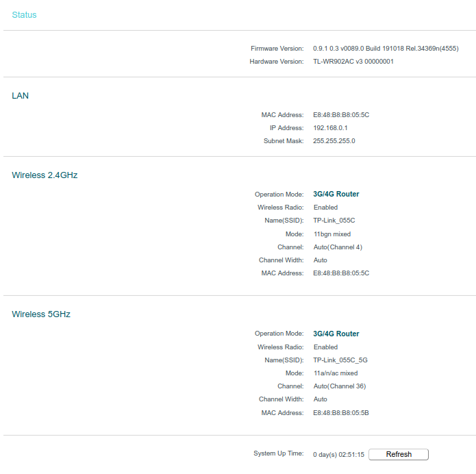Click the 5GHz MAC address ending 05:5B
Screen dimensions: 476x474
click(341, 413)
